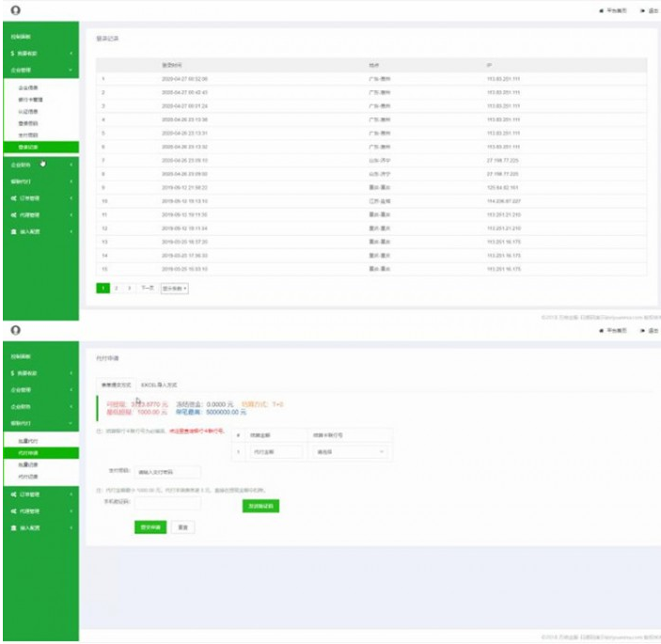Open the highlighted login records submenu item
The width and height of the screenshot is (661, 644).
click(x=40, y=147)
